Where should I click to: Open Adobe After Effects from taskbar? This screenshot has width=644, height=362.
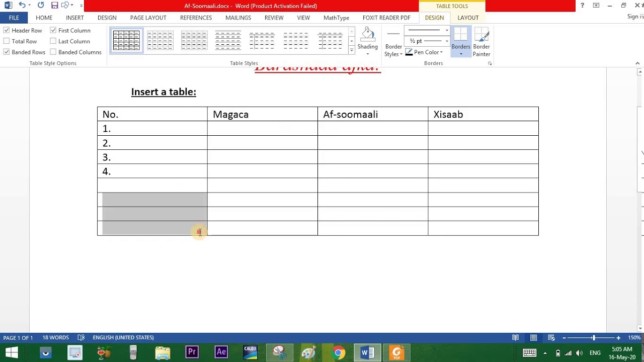pos(221,352)
